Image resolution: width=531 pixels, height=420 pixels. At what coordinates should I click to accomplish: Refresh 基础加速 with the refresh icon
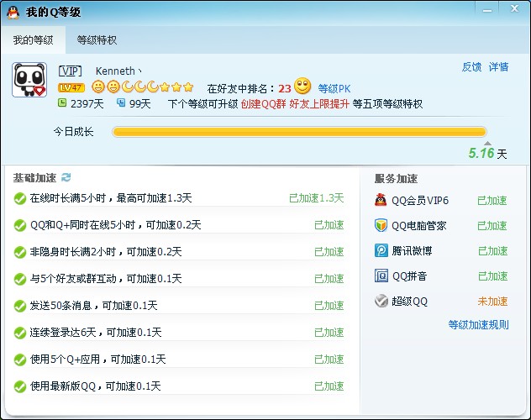tap(66, 177)
